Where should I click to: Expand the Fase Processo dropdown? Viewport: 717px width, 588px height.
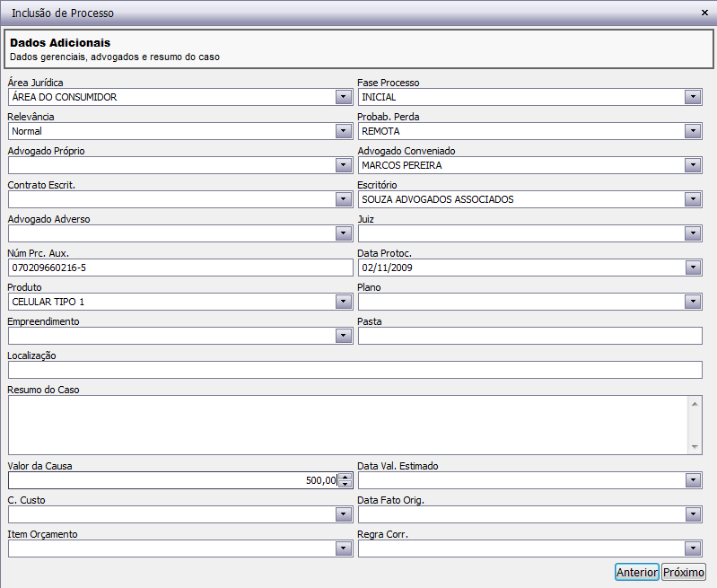[x=692, y=97]
